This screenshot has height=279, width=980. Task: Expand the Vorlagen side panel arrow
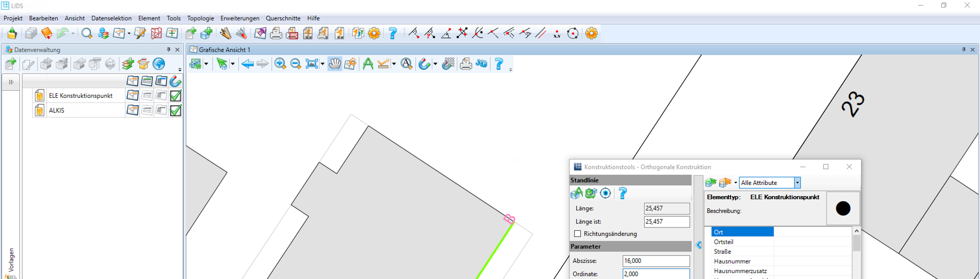click(11, 82)
